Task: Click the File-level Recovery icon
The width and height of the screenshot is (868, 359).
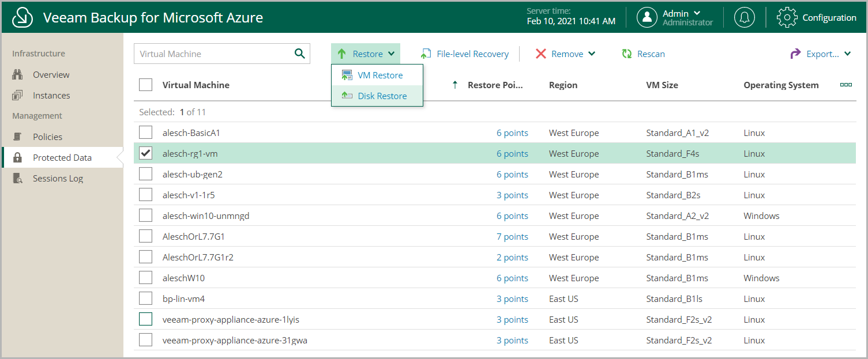Action: [426, 54]
